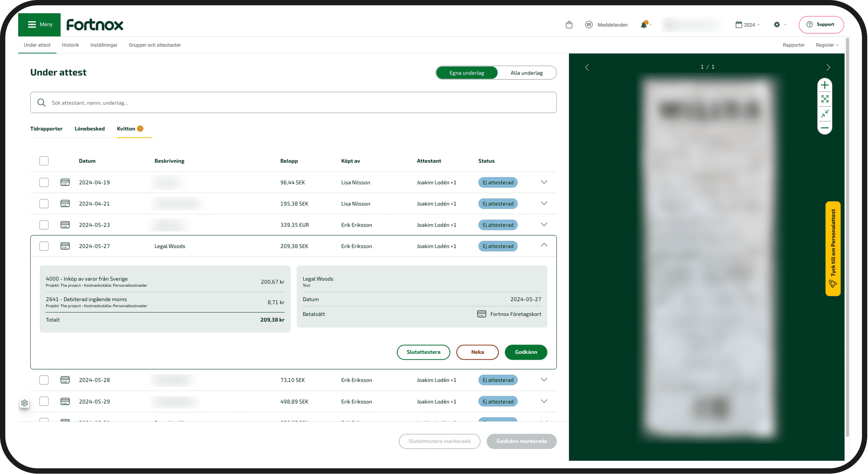Click the settings gear in top bar
The image size is (868, 474).
pos(777,25)
